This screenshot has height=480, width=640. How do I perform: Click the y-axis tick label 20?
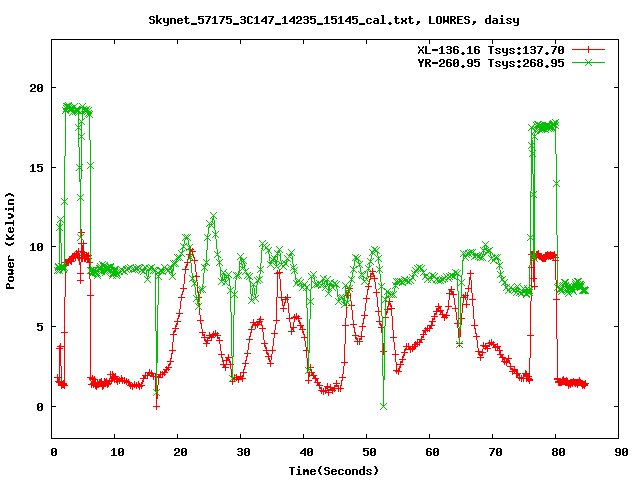pos(37,88)
